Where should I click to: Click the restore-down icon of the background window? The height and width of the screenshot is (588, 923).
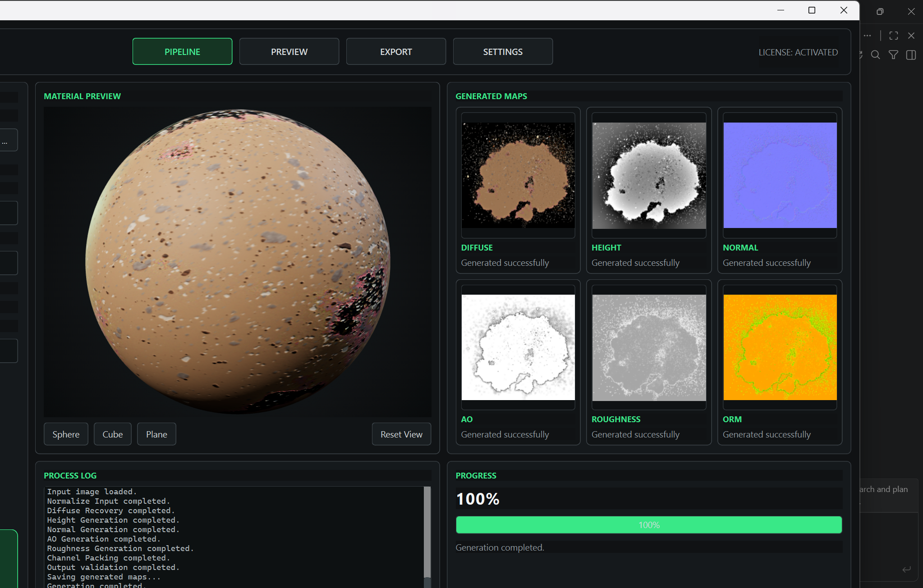click(880, 12)
